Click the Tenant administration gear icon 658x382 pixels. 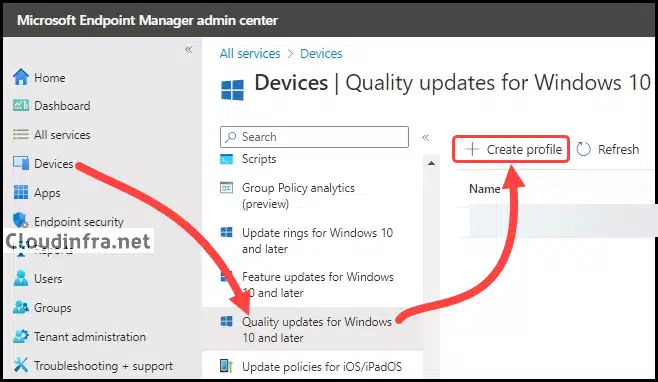tap(21, 336)
